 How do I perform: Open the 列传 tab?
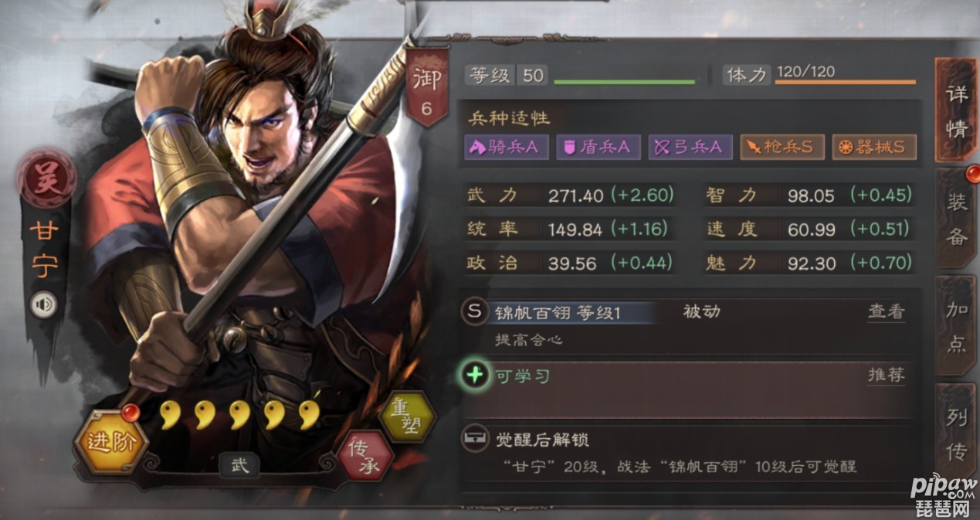click(x=956, y=434)
